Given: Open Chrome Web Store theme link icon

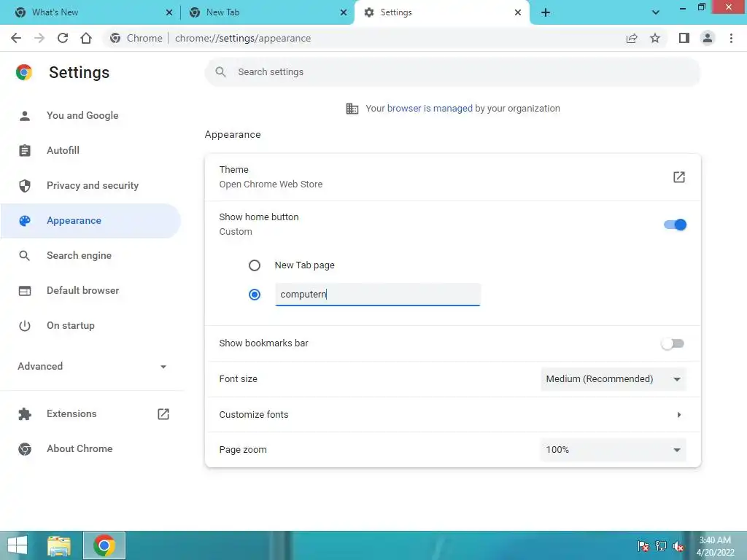Looking at the screenshot, I should coord(679,177).
